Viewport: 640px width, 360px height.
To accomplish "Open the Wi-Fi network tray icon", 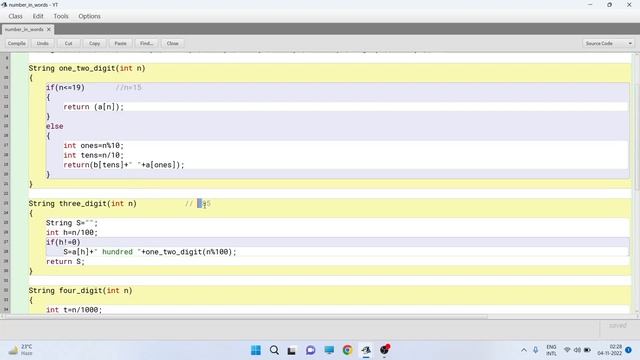I will pos(567,350).
